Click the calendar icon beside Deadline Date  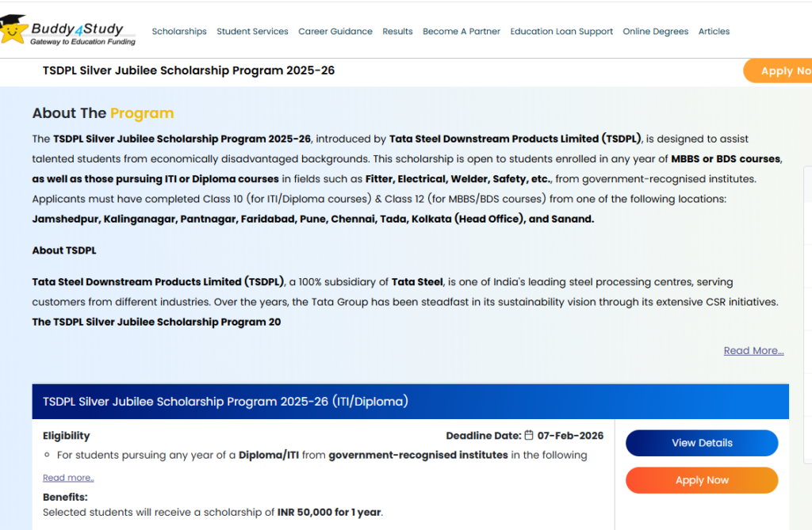click(529, 435)
